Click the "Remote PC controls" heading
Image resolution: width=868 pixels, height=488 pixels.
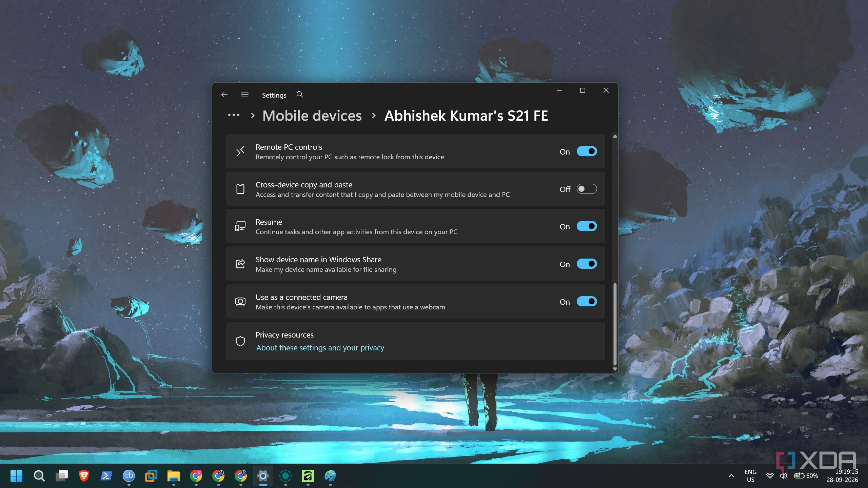click(x=289, y=147)
